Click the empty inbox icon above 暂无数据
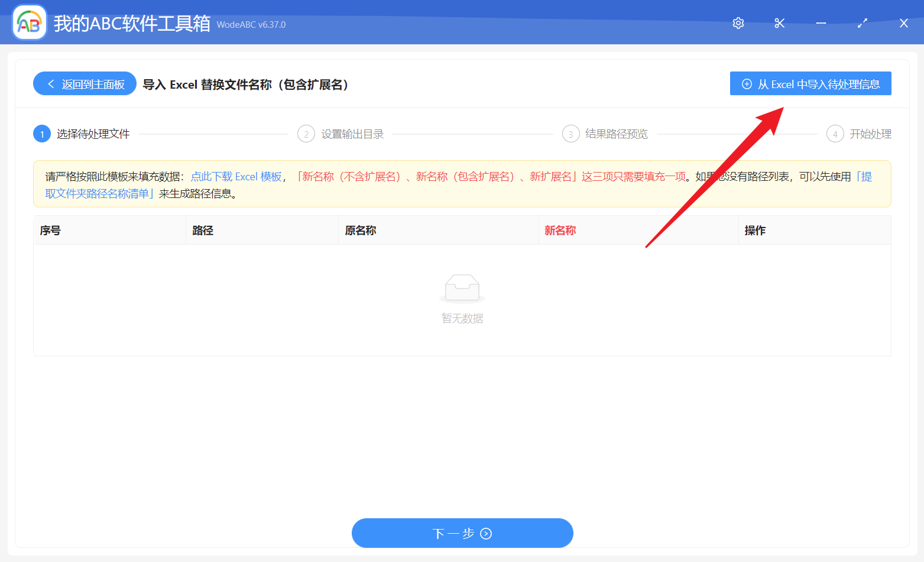Viewport: 924px width, 562px height. [462, 288]
